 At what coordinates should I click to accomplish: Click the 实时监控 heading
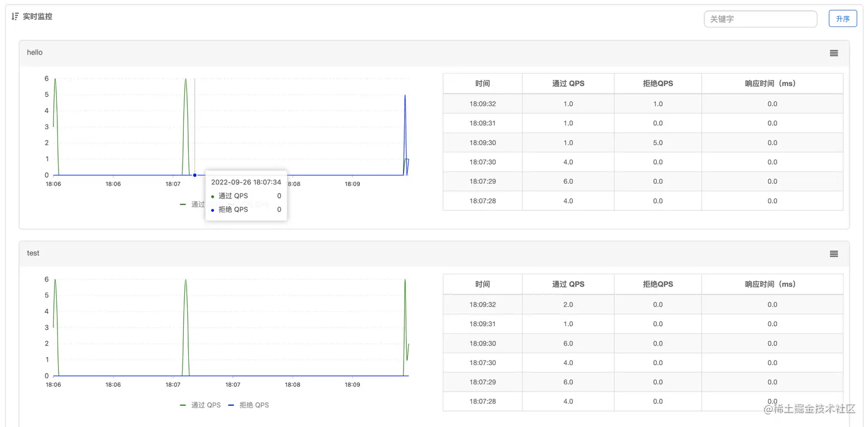click(x=37, y=17)
